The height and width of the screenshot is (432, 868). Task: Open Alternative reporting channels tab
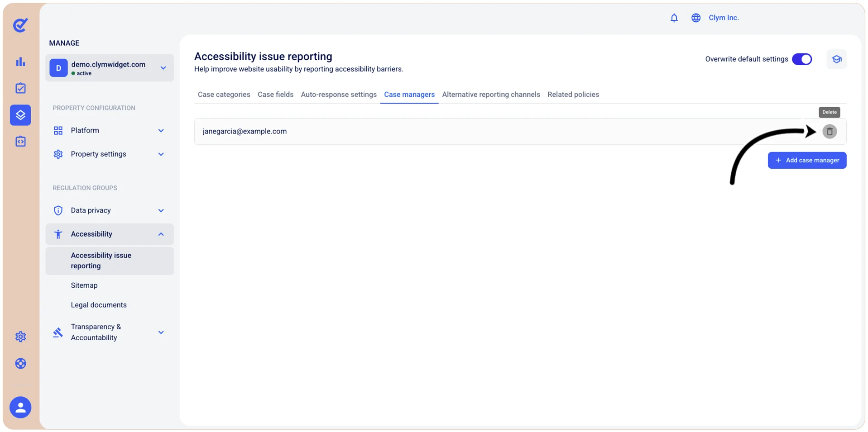(491, 95)
